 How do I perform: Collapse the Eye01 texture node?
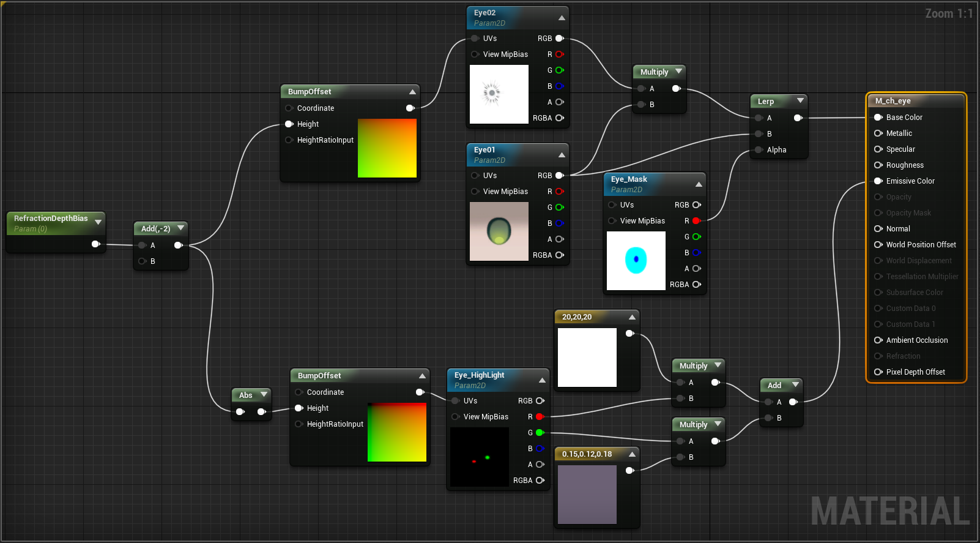(562, 155)
